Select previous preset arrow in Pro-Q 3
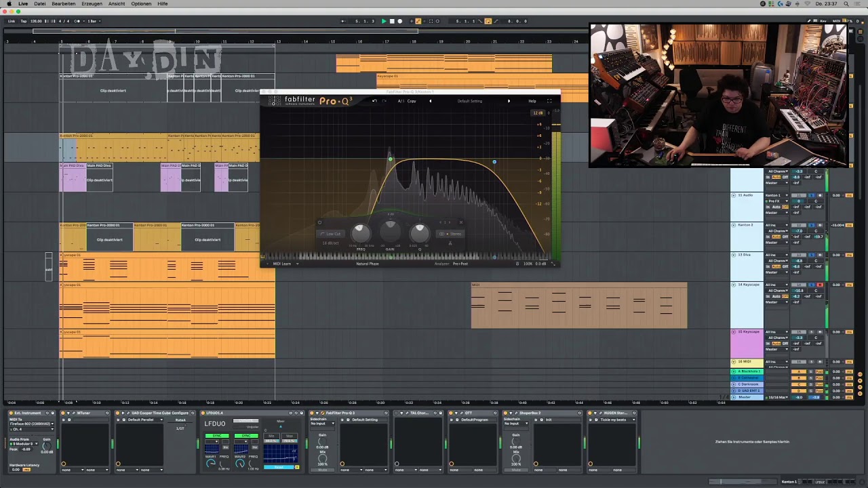868x488 pixels. 430,101
